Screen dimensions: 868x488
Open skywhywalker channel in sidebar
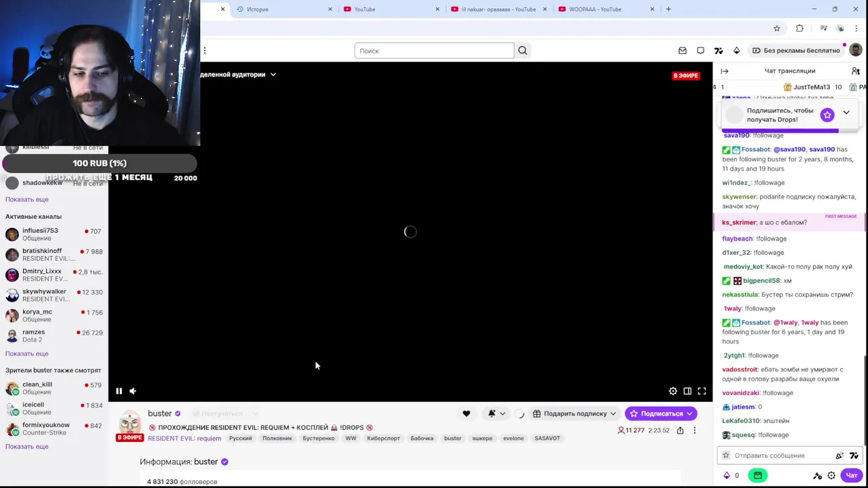(x=54, y=296)
